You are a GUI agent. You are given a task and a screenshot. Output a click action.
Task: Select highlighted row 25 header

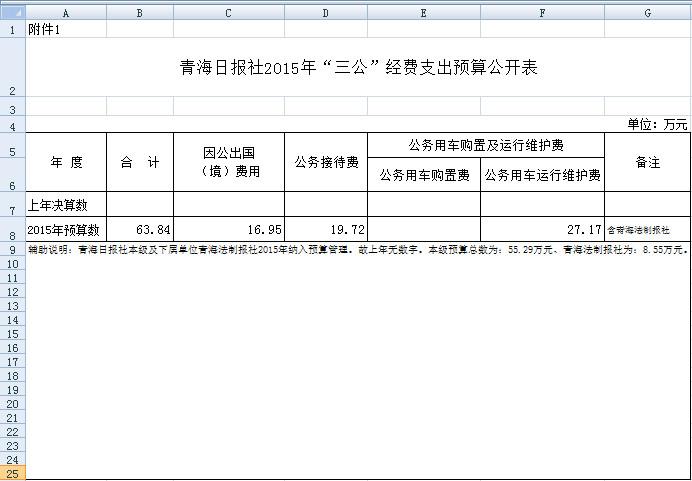point(13,473)
